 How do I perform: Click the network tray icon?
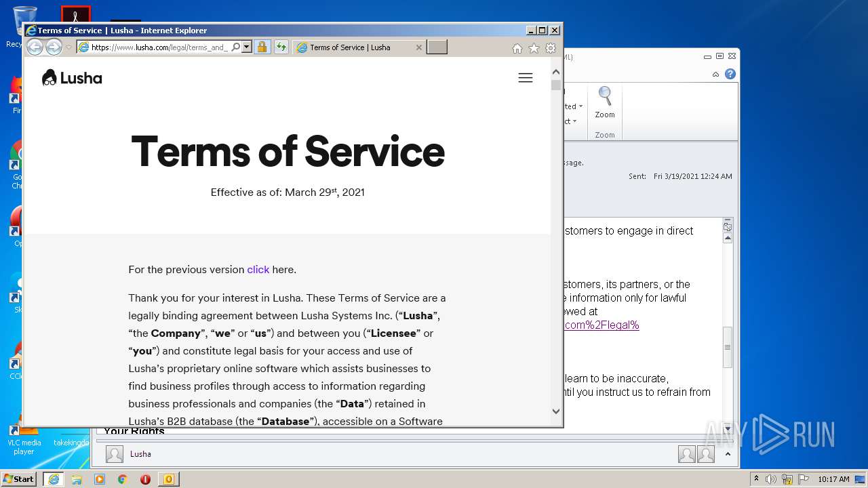(x=787, y=479)
